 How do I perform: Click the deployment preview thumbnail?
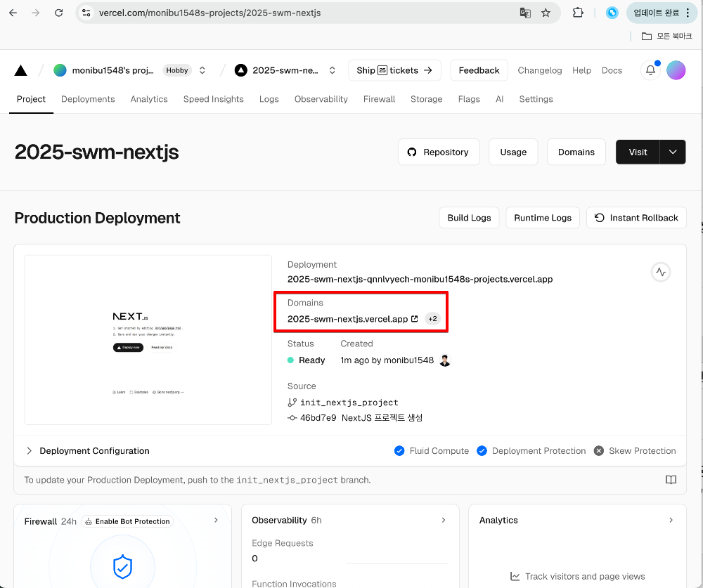(x=148, y=340)
